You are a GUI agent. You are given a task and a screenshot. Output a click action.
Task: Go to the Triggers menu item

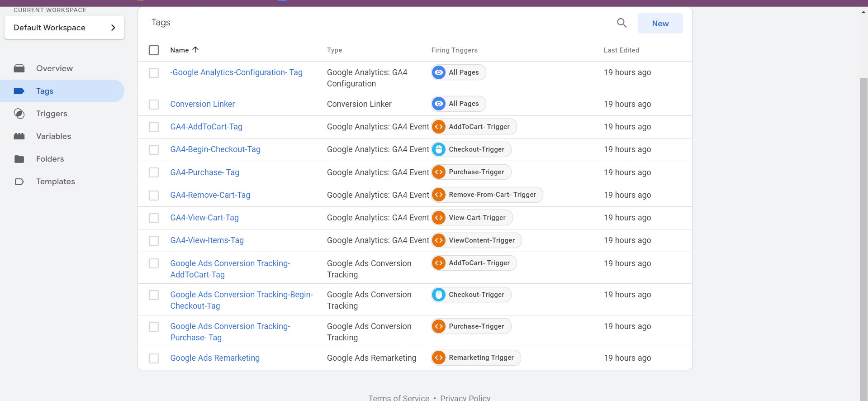(x=52, y=114)
